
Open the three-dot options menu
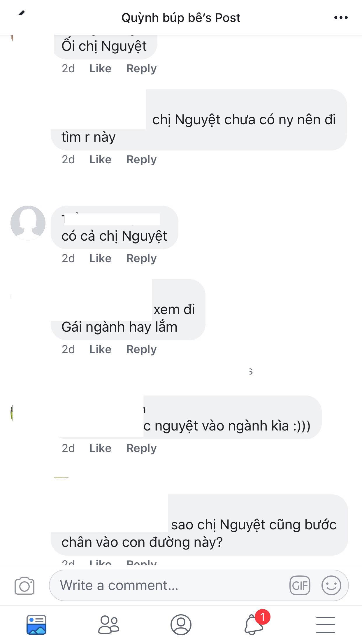[341, 18]
